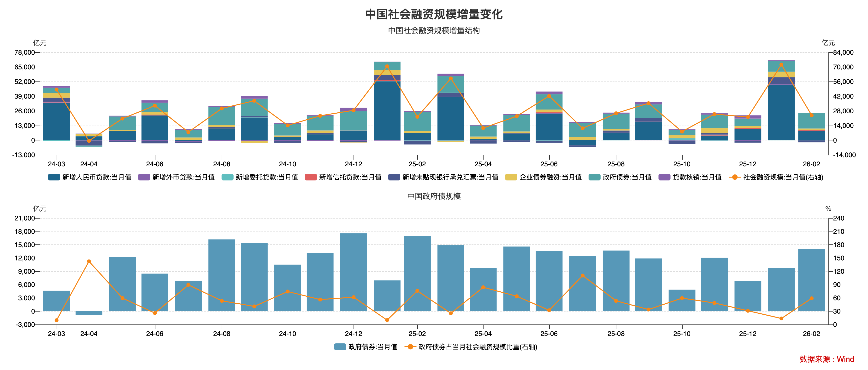Screen dimensions: 868x370
Task: Toggle the 企业债券融资:当月值 legend entry
Action: pyautogui.click(x=550, y=177)
